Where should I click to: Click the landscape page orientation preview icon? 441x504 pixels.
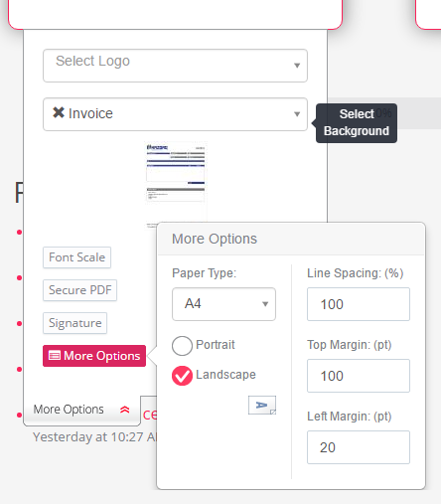262,405
